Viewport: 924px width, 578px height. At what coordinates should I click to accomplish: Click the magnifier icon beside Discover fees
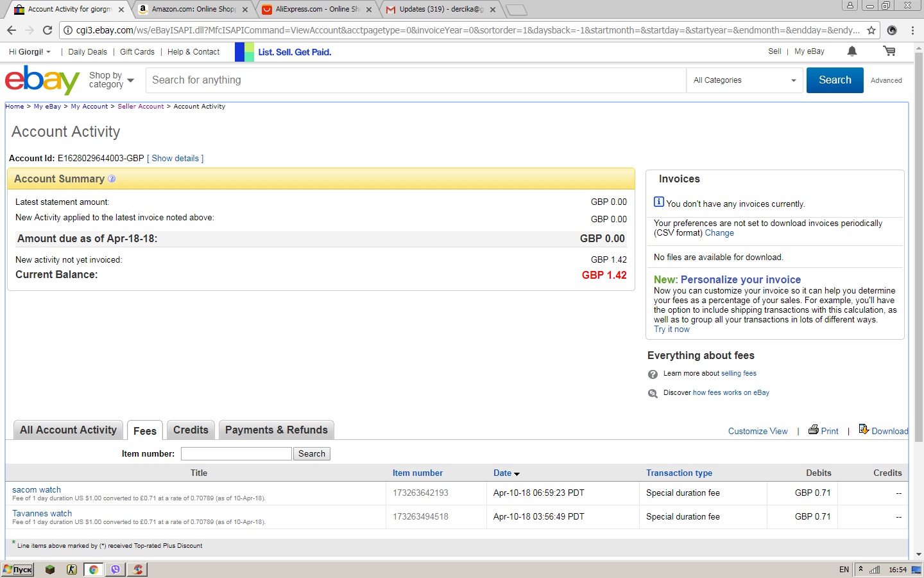(x=653, y=394)
